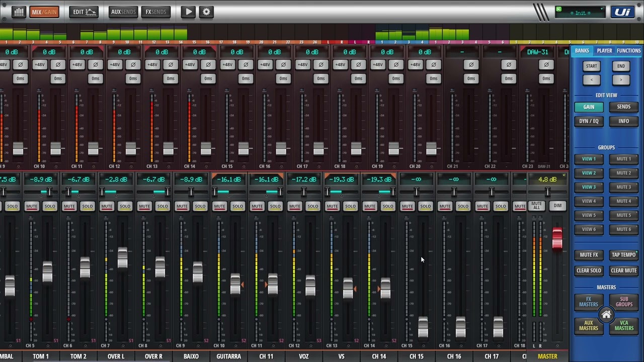The image size is (644, 362).
Task: Invert phase on gain strip CH 14
Action: click(208, 64)
